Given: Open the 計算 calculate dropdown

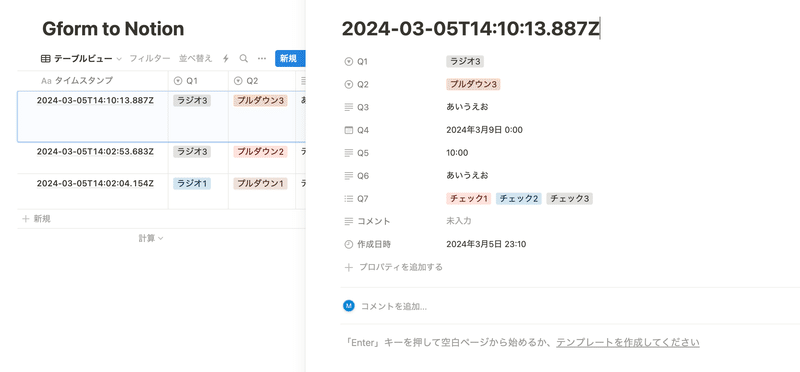Looking at the screenshot, I should tap(151, 238).
